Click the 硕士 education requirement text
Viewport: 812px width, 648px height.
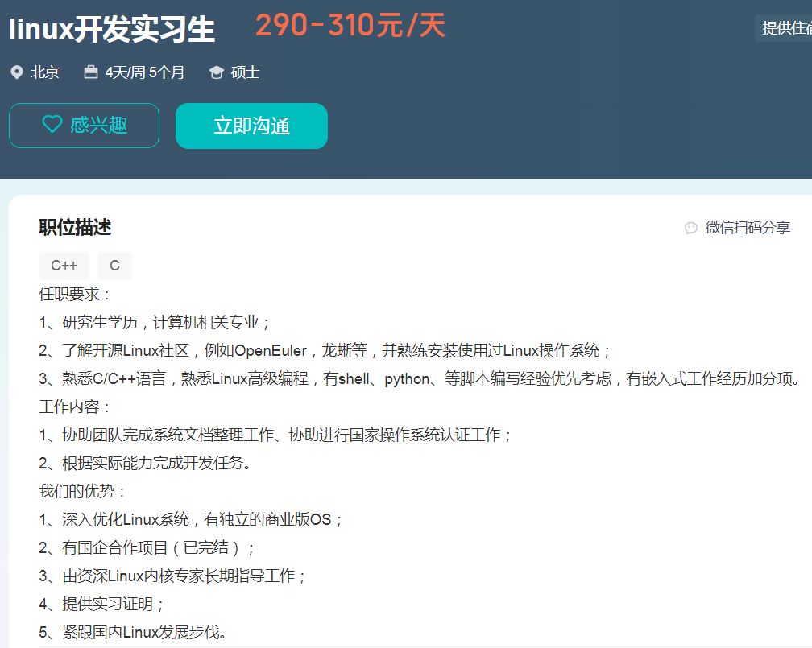pyautogui.click(x=245, y=72)
